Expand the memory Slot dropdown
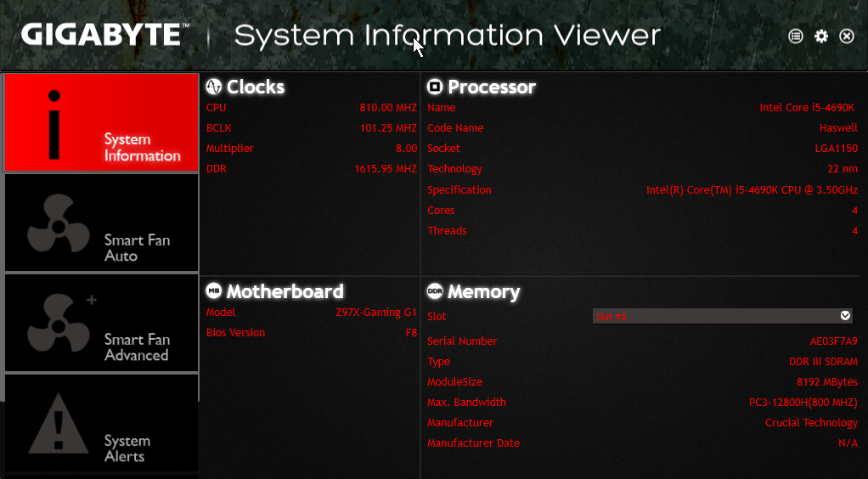The image size is (868, 479). tap(845, 316)
